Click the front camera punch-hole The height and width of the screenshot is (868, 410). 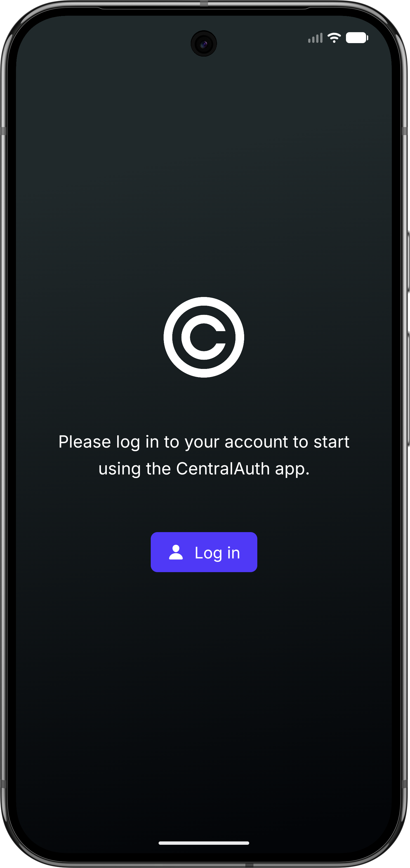(x=204, y=44)
